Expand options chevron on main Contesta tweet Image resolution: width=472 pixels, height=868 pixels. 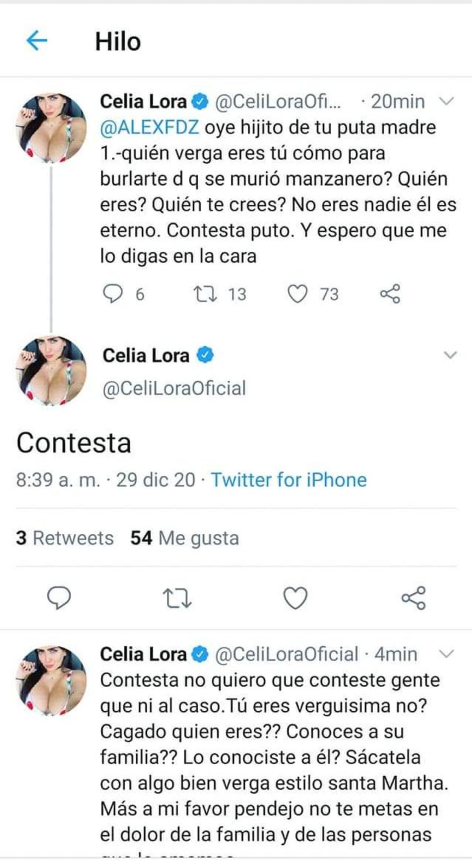pos(450,355)
